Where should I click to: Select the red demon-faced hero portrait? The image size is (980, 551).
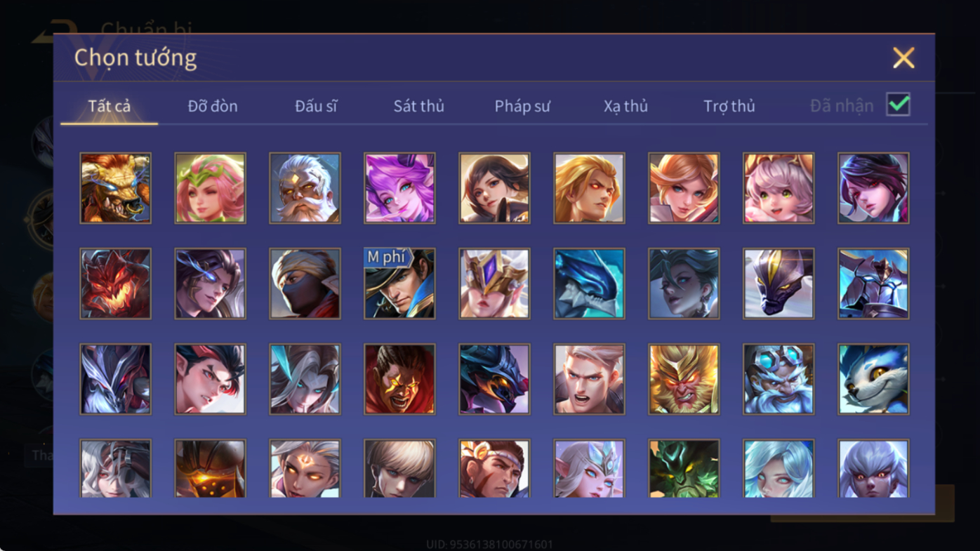115,284
